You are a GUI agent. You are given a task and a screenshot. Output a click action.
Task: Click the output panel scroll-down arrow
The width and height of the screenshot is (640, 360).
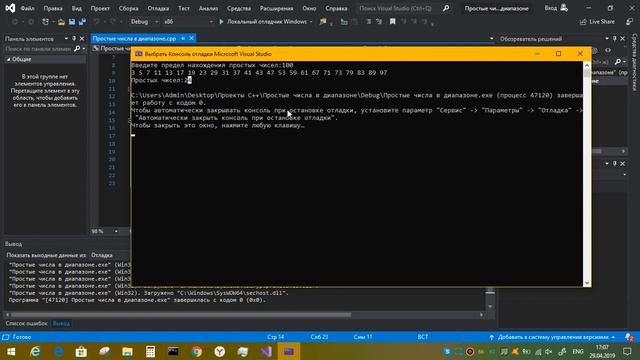(490, 307)
